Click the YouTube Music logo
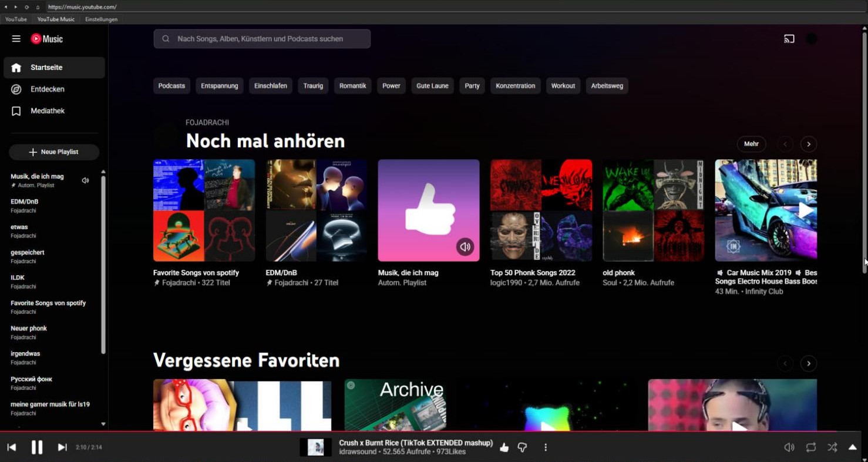 point(47,39)
